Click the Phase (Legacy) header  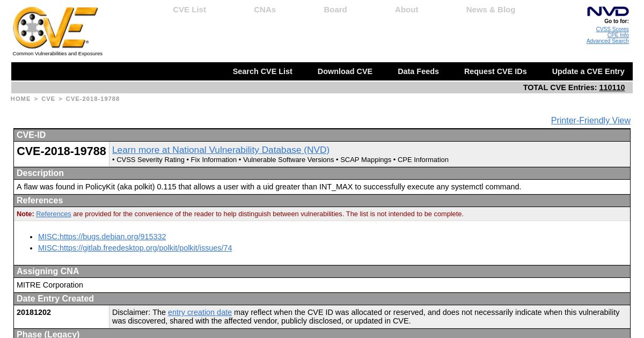pos(322,334)
